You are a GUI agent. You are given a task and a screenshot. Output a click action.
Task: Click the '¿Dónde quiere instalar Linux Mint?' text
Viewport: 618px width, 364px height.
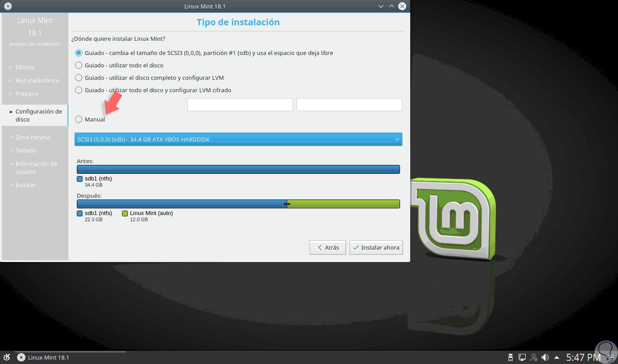pos(119,39)
